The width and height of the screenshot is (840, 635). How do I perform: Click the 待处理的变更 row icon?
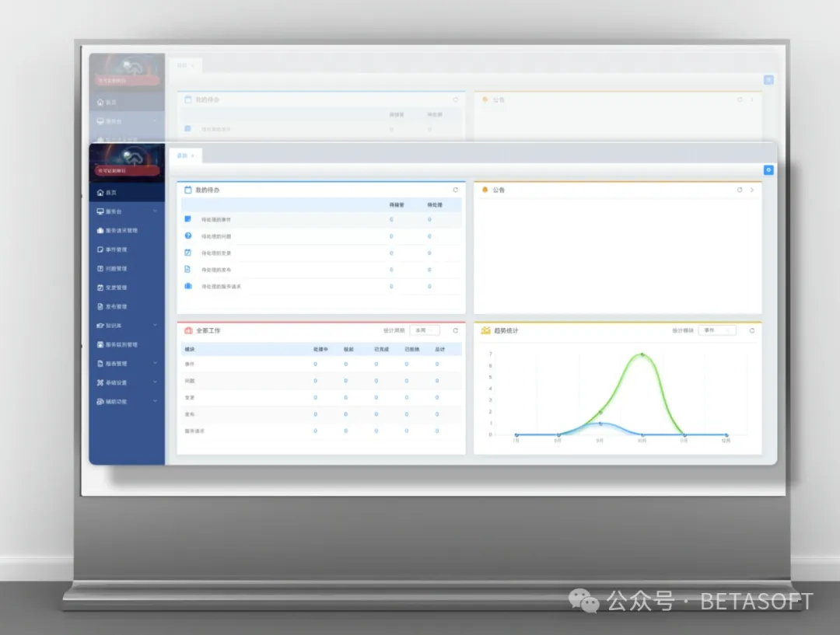(x=188, y=252)
